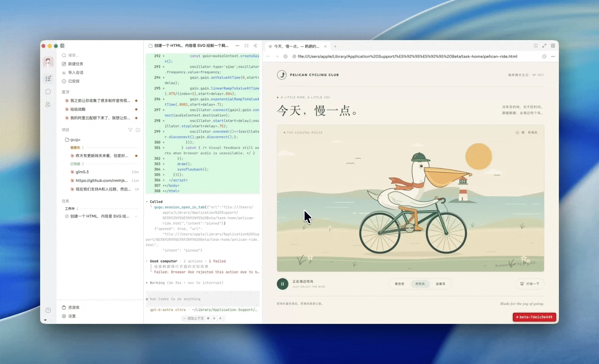Open the gpt-6-astra ultra model selector

[168, 310]
